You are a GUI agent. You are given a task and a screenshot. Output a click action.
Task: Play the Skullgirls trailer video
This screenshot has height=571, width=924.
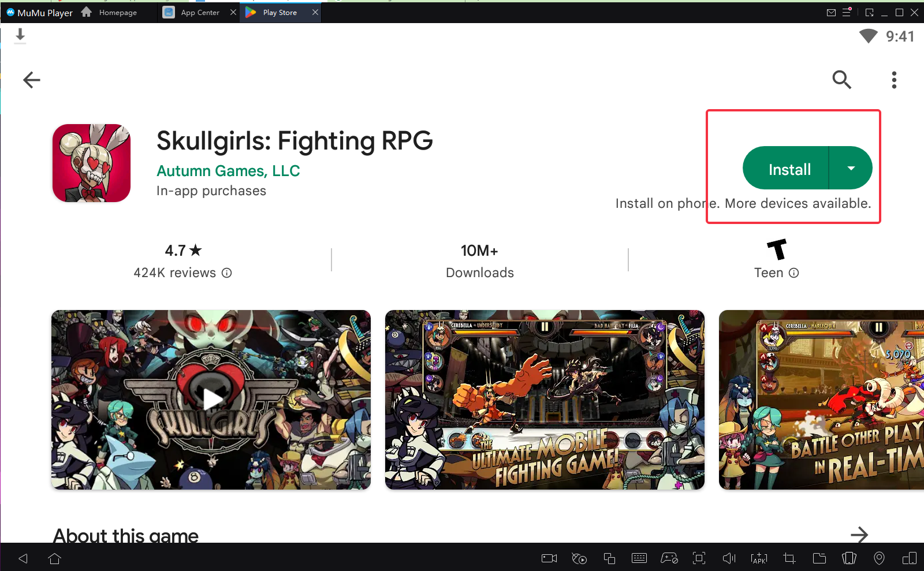(211, 400)
